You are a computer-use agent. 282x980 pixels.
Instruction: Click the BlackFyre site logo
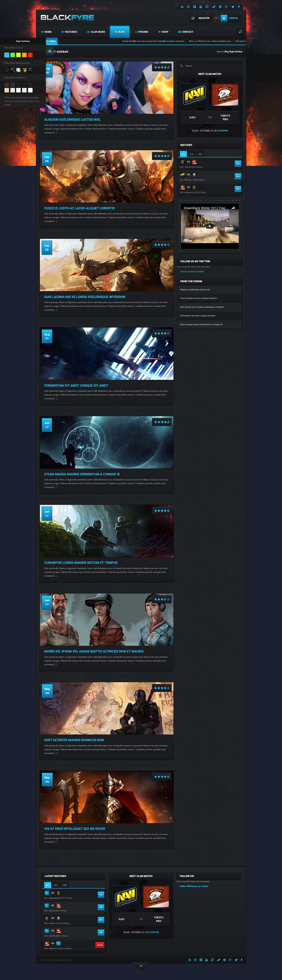point(67,17)
